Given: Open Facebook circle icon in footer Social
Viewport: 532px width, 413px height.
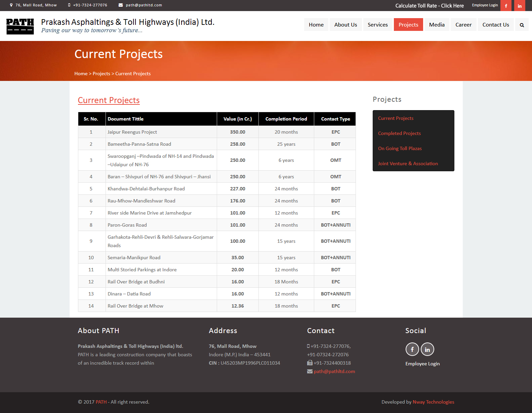Looking at the screenshot, I should (x=412, y=349).
